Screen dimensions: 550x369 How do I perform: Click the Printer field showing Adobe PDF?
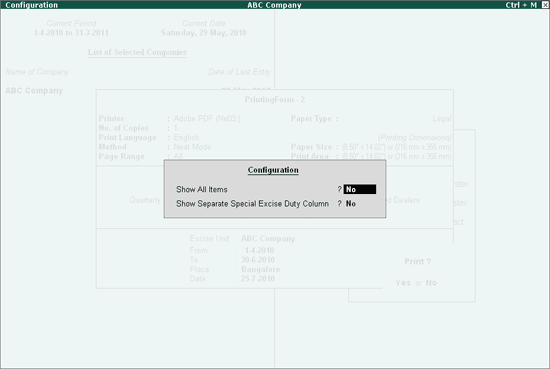click(207, 119)
